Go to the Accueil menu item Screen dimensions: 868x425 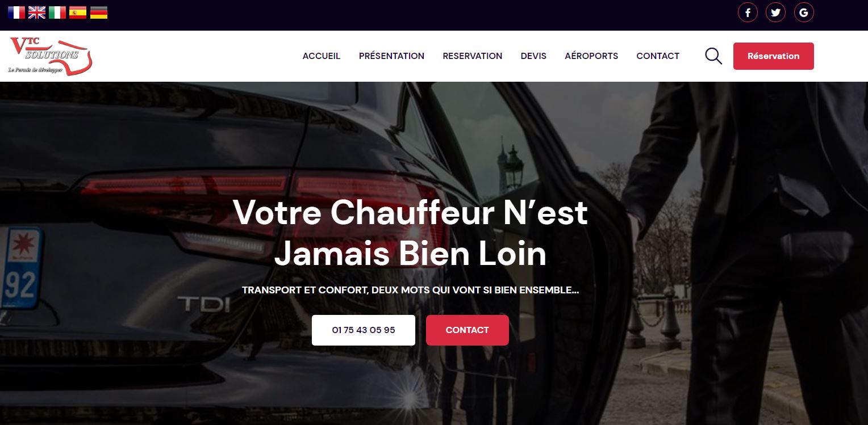tap(322, 56)
